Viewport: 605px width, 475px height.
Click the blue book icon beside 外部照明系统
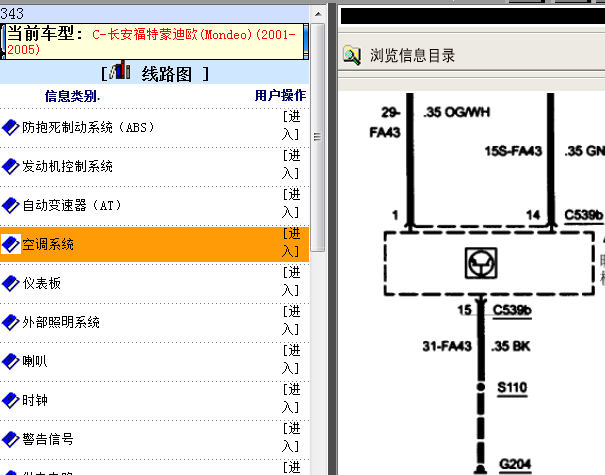(10, 322)
